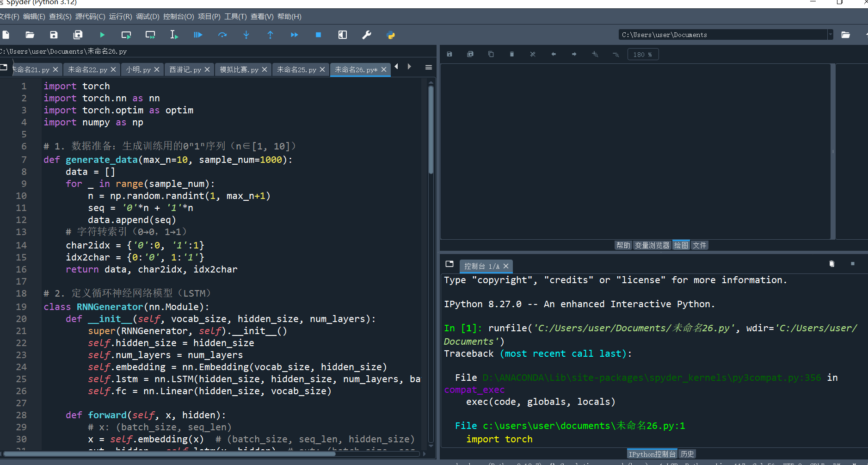The image size is (868, 465).
Task: Close the 未命名26.py tab
Action: pos(384,69)
